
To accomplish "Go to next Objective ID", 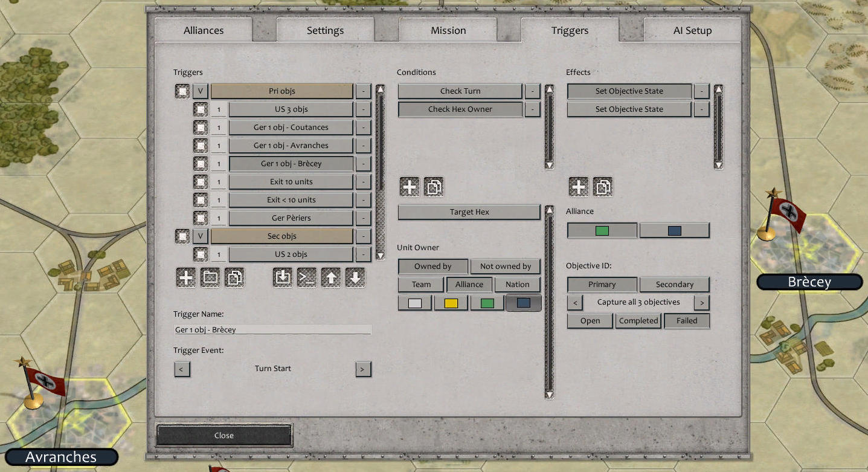I will pyautogui.click(x=701, y=303).
